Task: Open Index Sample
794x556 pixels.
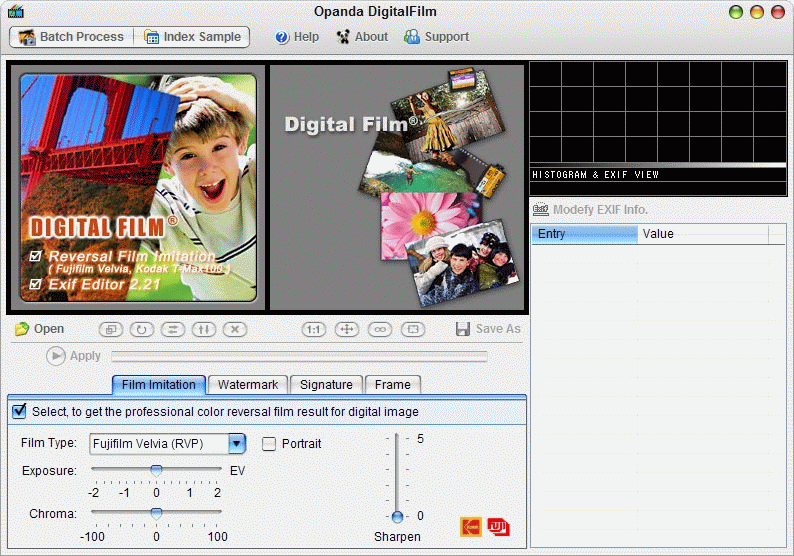Action: 192,37
